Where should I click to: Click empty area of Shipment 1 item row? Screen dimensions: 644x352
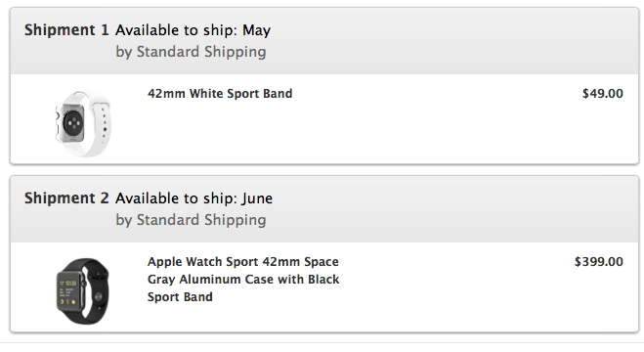[x=410, y=127]
